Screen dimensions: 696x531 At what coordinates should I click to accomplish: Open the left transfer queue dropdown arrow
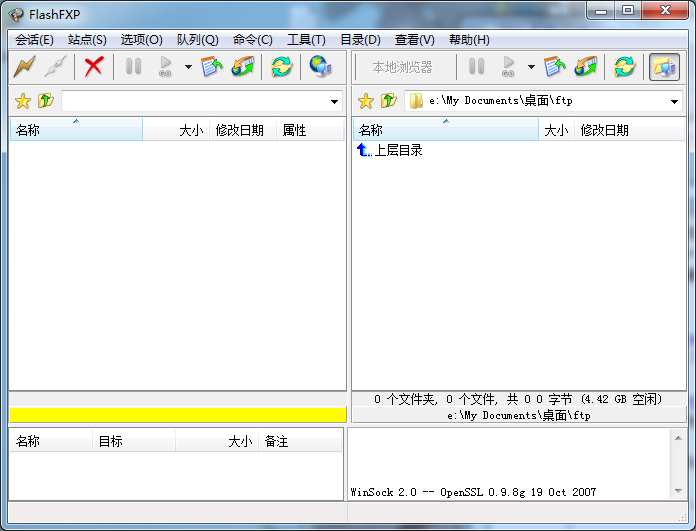[187, 68]
